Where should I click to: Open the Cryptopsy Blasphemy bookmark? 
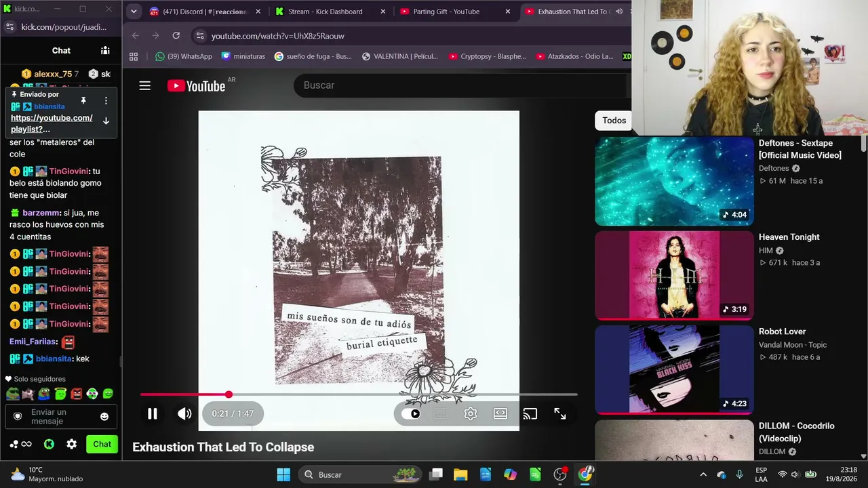tap(487, 56)
